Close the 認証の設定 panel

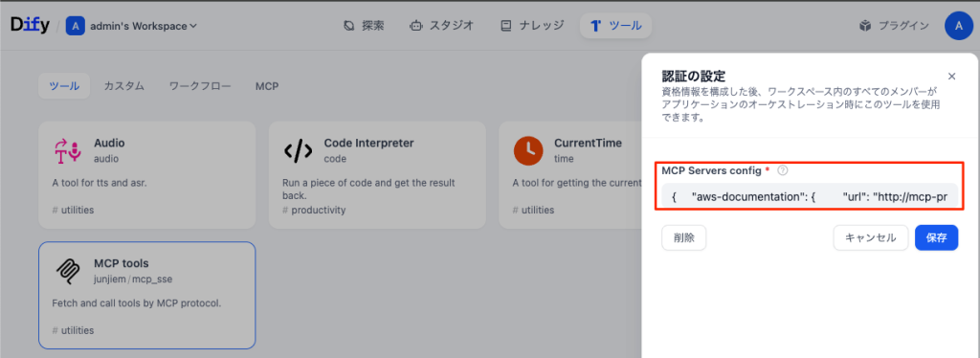(x=952, y=77)
